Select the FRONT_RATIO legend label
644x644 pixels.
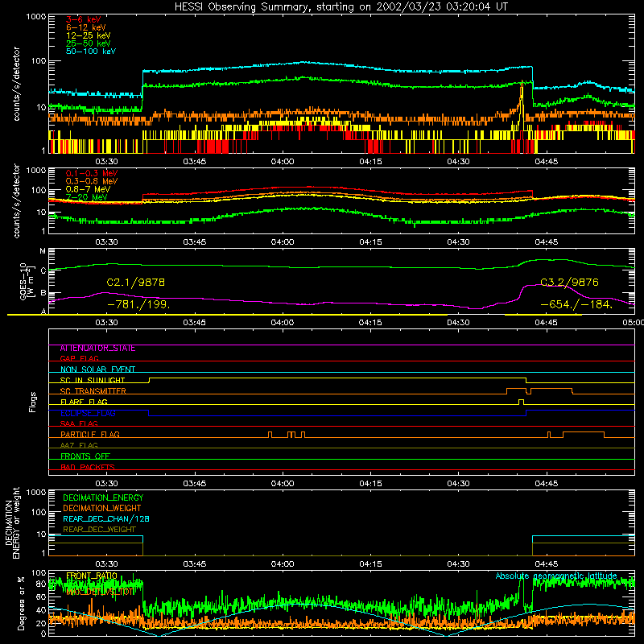(92, 576)
